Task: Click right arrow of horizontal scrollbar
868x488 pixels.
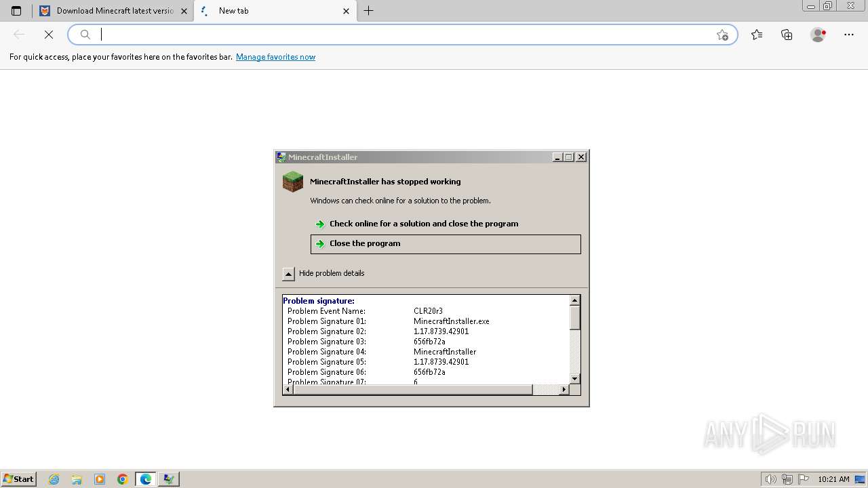Action: 564,390
